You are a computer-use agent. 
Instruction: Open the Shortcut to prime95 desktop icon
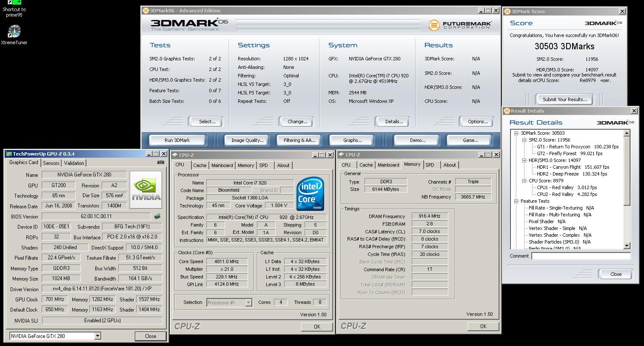tap(14, 9)
